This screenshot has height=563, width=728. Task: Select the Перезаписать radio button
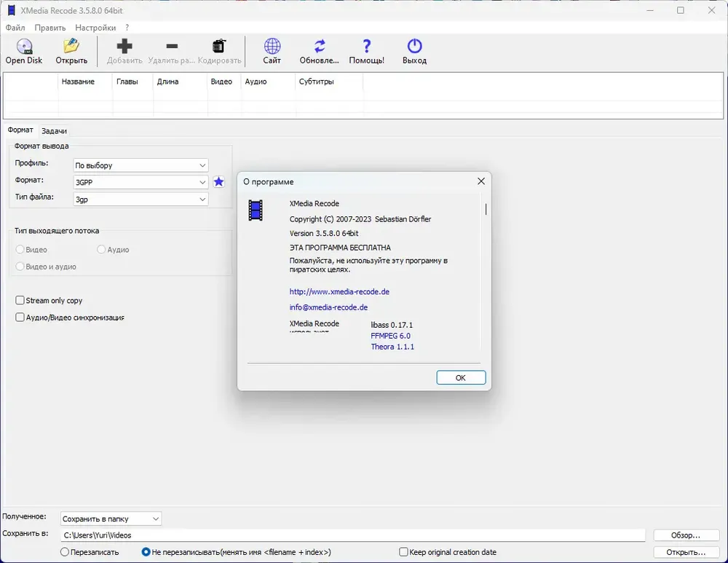pyautogui.click(x=65, y=552)
